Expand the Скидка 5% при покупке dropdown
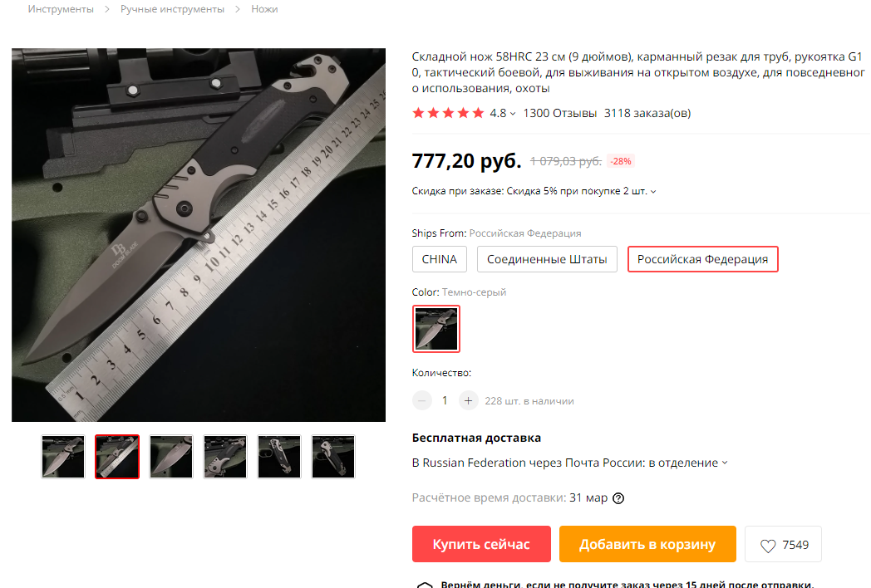The width and height of the screenshot is (871, 588). (653, 192)
